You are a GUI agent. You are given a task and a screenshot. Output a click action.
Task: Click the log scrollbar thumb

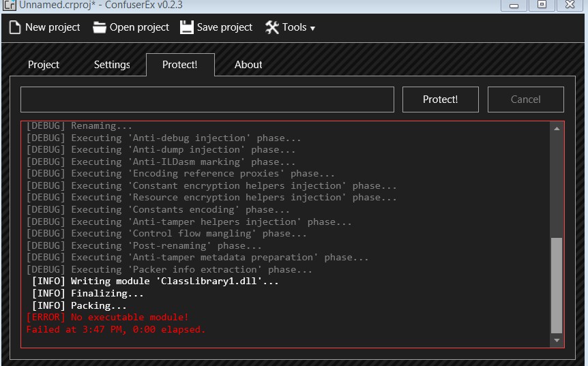[x=557, y=285]
